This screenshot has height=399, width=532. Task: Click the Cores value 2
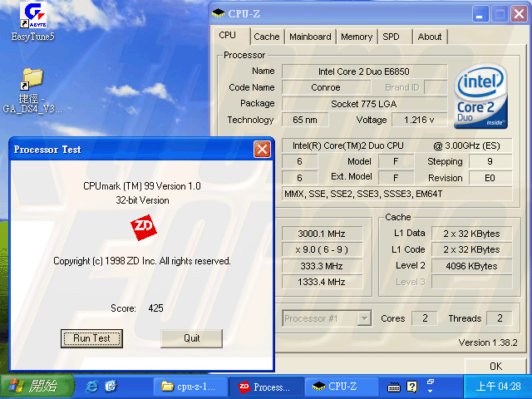[x=425, y=318]
